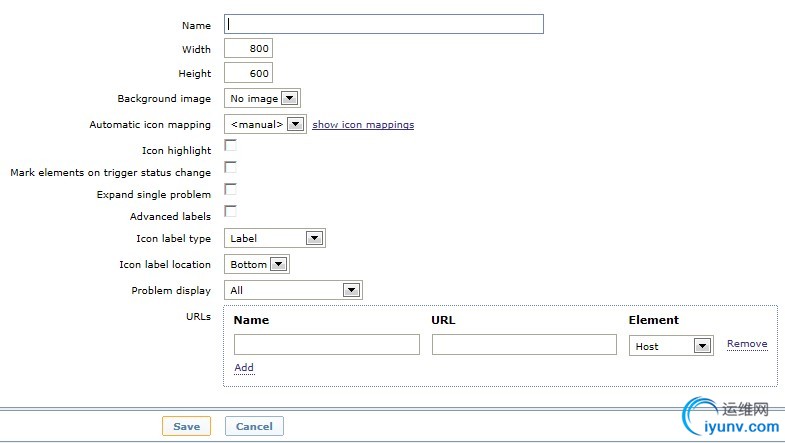The image size is (785, 443).
Task: Cancel the map form
Action: tap(254, 426)
